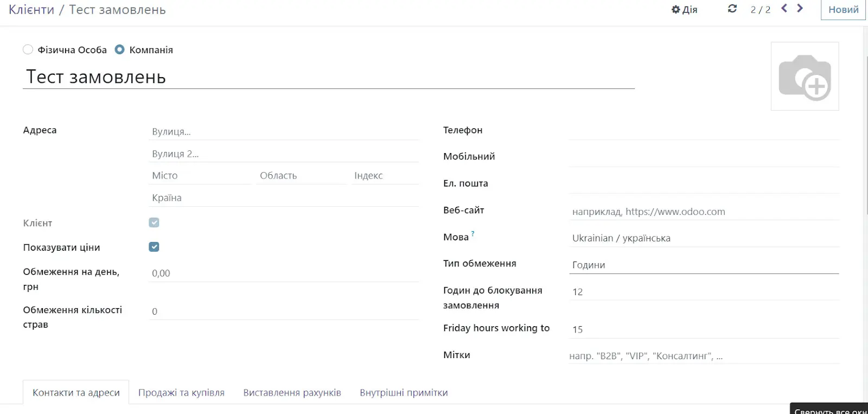868x414 pixels.
Task: Edit the Обмеження на день value 0,00
Action: tap(283, 273)
